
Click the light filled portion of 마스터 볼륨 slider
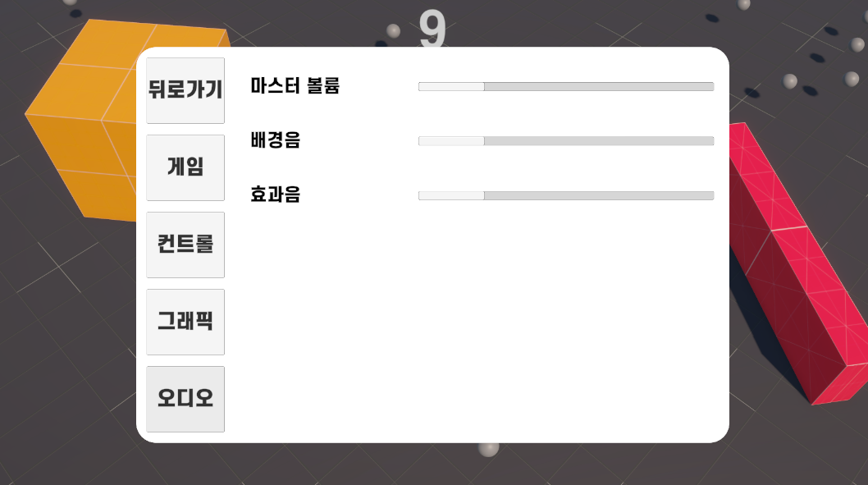(451, 86)
